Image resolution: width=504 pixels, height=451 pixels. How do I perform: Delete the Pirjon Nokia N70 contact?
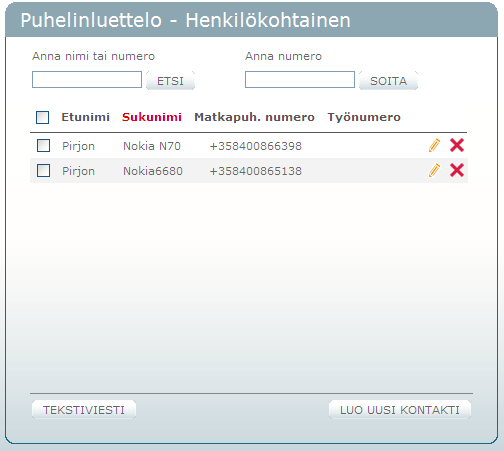[457, 145]
